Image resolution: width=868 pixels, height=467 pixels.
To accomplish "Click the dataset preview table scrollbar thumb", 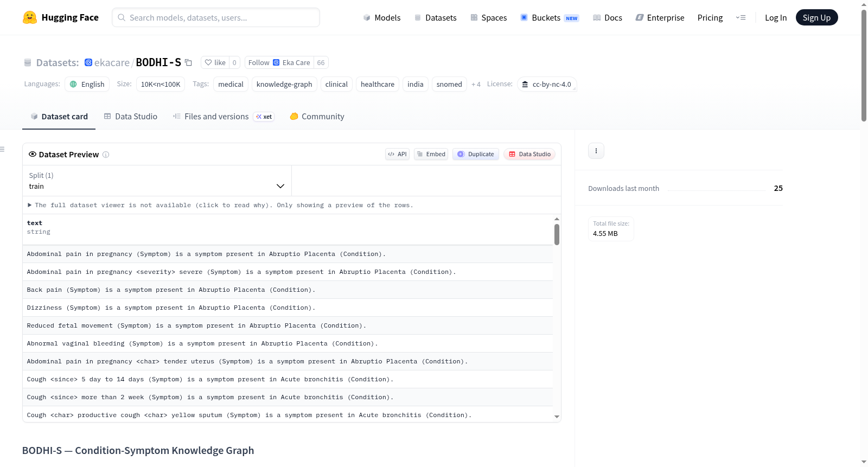I will [x=557, y=234].
